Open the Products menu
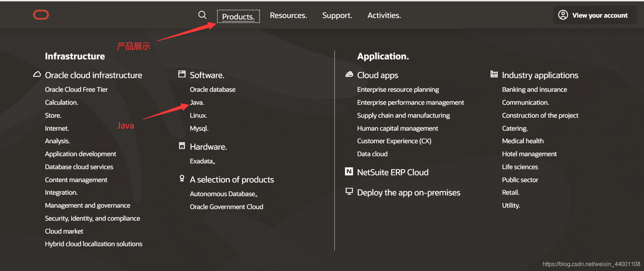This screenshot has height=271, width=644. point(238,17)
